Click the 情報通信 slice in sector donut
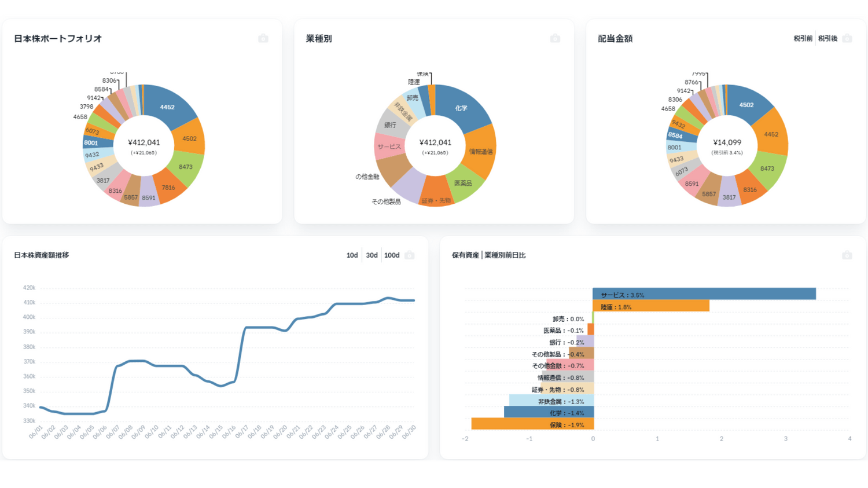Viewport: 868px width, 488px height. 480,151
